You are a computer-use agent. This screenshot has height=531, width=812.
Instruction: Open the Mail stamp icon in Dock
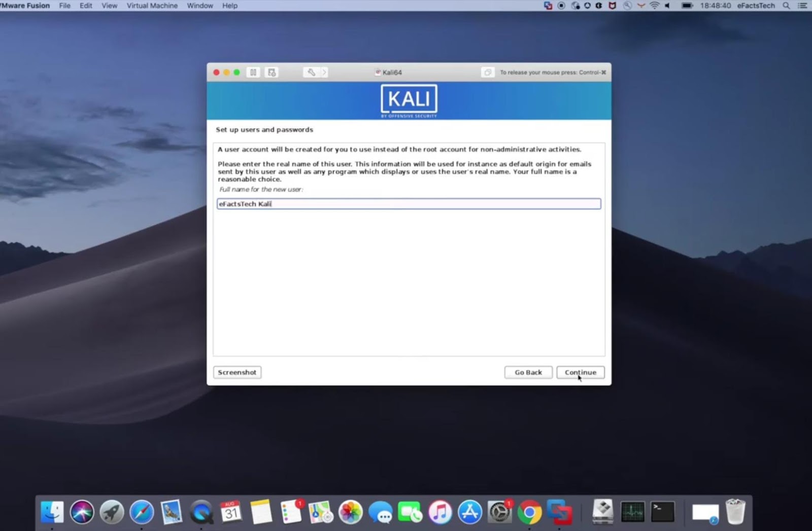(172, 512)
